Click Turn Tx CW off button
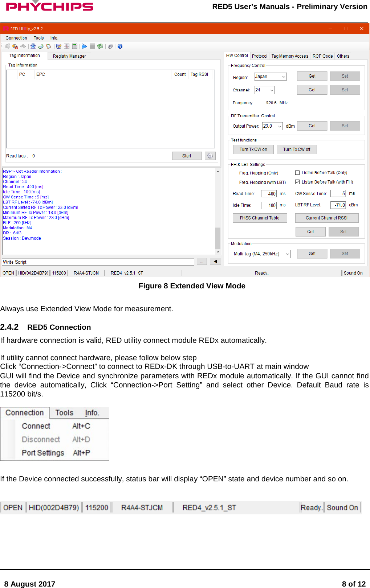This screenshot has width=370, height=588. tap(297, 149)
